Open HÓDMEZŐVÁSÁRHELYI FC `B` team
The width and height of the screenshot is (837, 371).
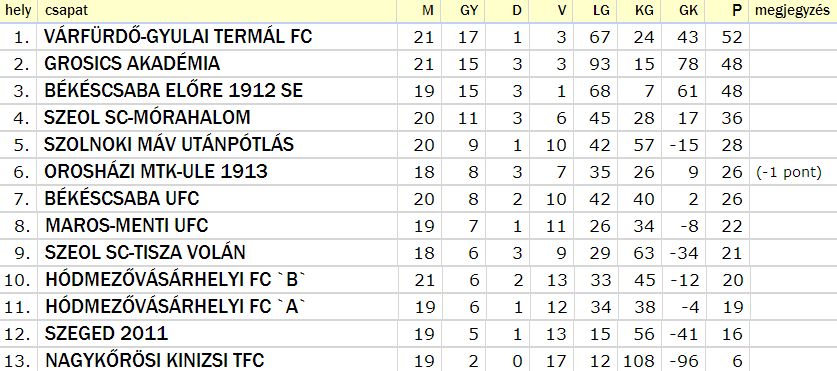178,280
